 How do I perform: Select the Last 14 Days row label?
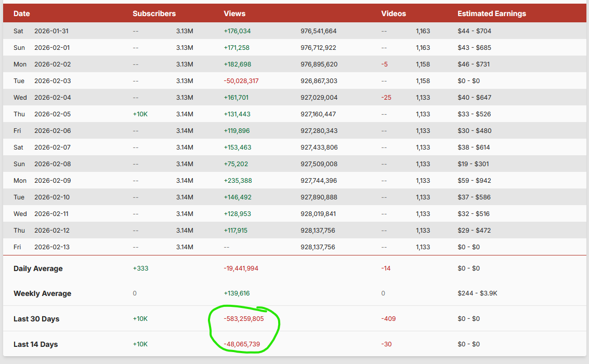tap(36, 344)
